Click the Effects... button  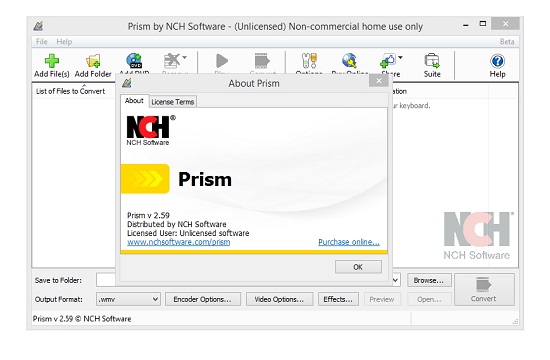point(338,299)
